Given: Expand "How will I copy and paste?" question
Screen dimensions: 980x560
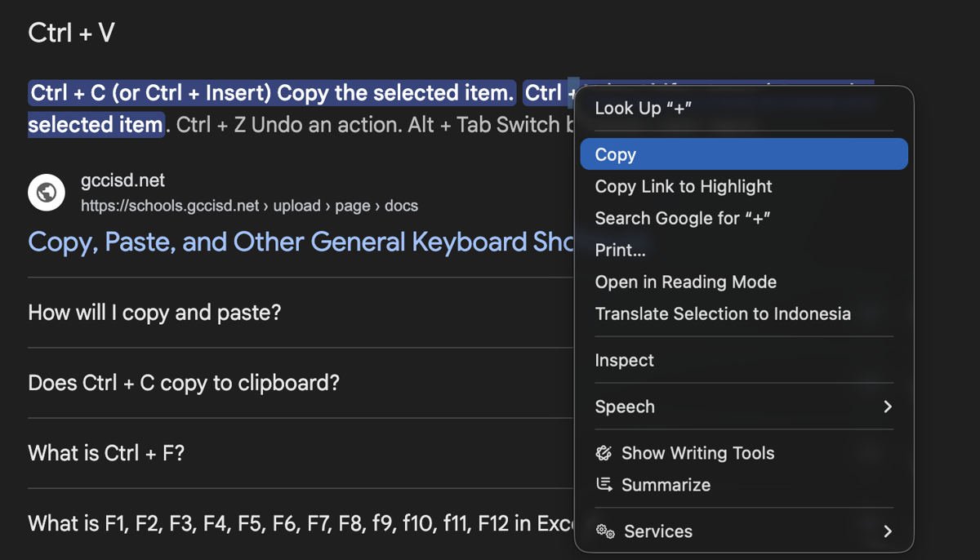Looking at the screenshot, I should coord(154,313).
